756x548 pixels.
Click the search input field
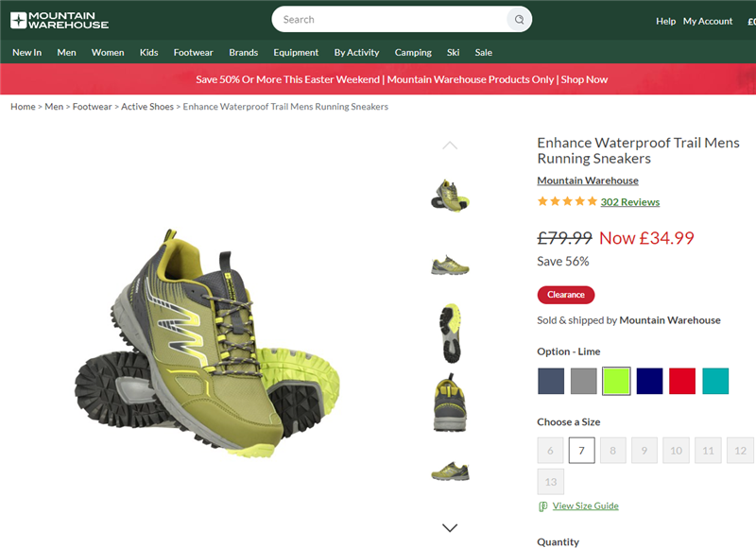coord(387,20)
